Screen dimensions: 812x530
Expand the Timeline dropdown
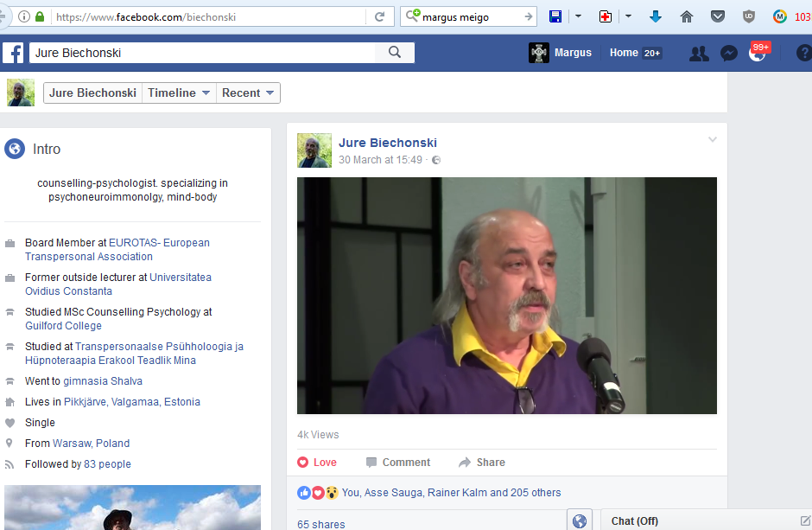[179, 93]
